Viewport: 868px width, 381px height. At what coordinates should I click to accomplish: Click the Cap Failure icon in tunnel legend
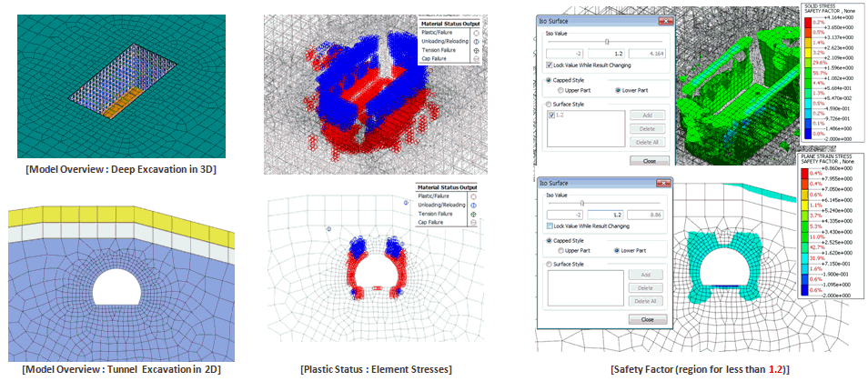473,222
